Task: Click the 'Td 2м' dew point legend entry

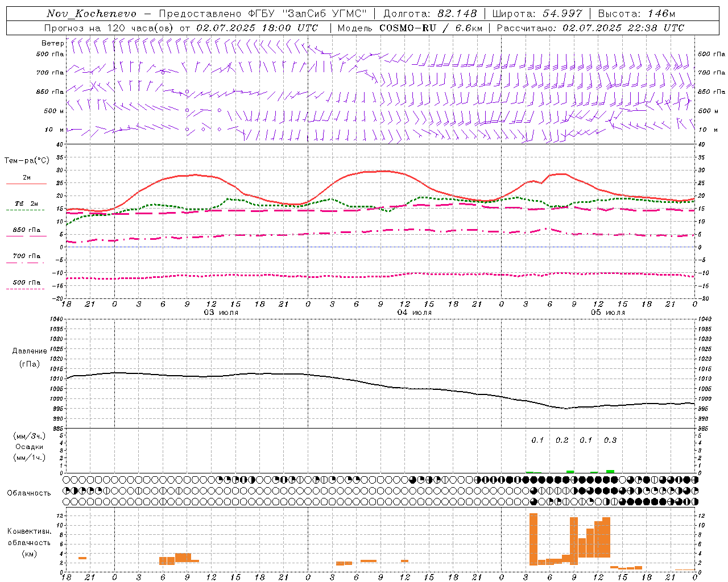Action: click(27, 203)
